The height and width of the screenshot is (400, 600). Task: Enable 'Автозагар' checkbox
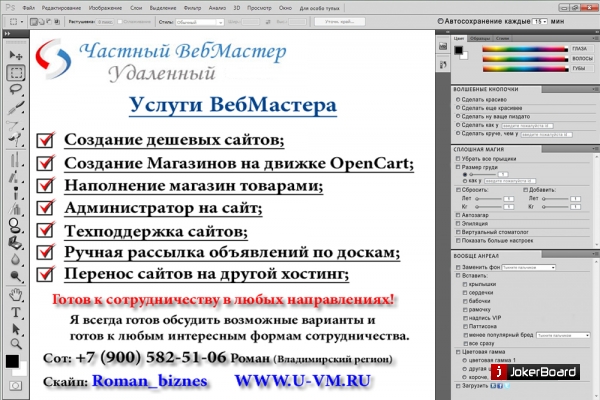pyautogui.click(x=458, y=215)
